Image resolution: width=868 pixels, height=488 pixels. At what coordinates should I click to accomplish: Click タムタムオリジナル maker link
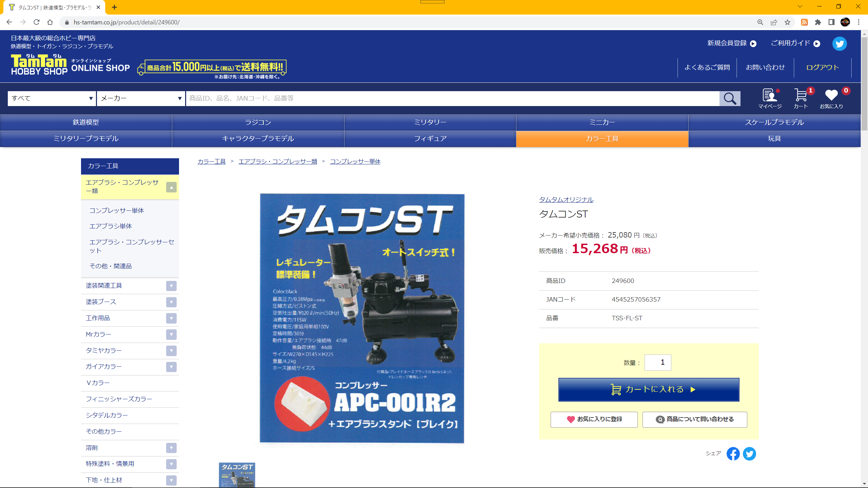[566, 200]
